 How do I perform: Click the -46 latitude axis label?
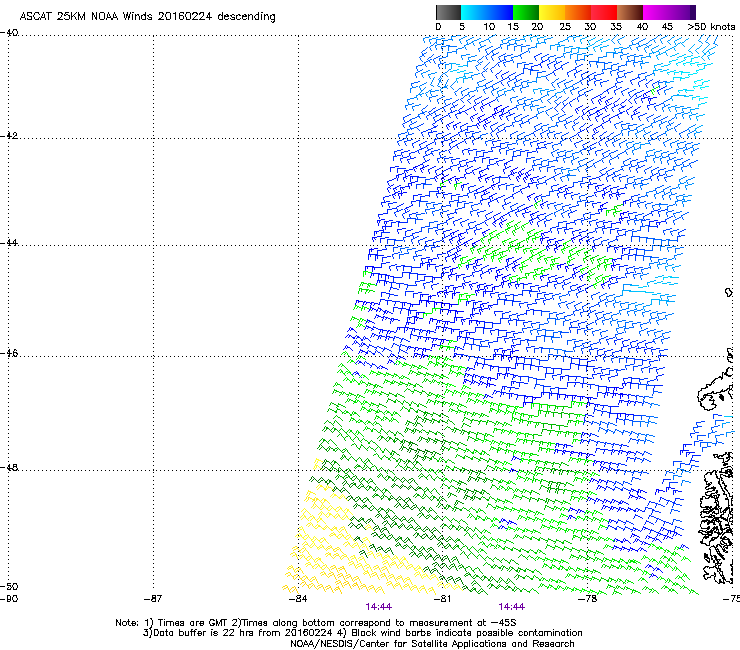point(9,353)
